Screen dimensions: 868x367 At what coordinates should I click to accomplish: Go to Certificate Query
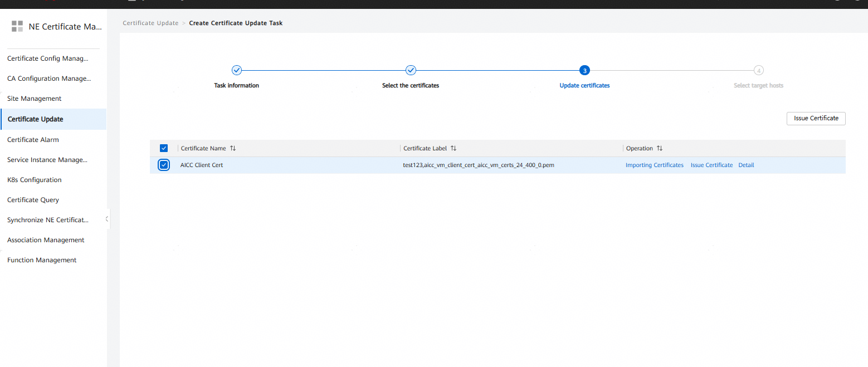[33, 200]
